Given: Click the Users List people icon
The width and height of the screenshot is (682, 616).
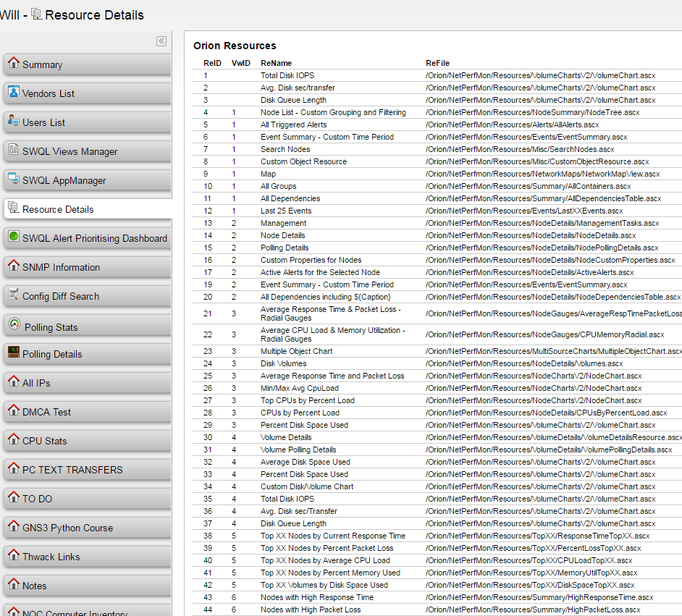Looking at the screenshot, I should pyautogui.click(x=14, y=121).
